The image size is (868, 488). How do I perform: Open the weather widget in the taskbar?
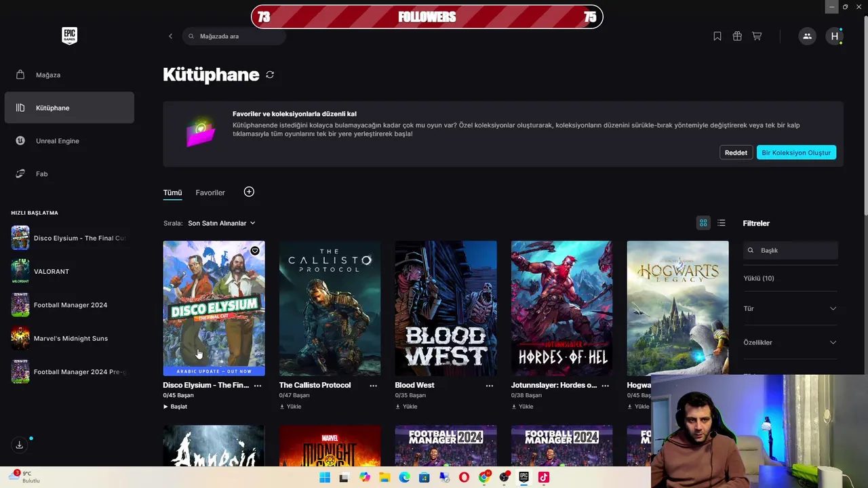[x=26, y=476]
